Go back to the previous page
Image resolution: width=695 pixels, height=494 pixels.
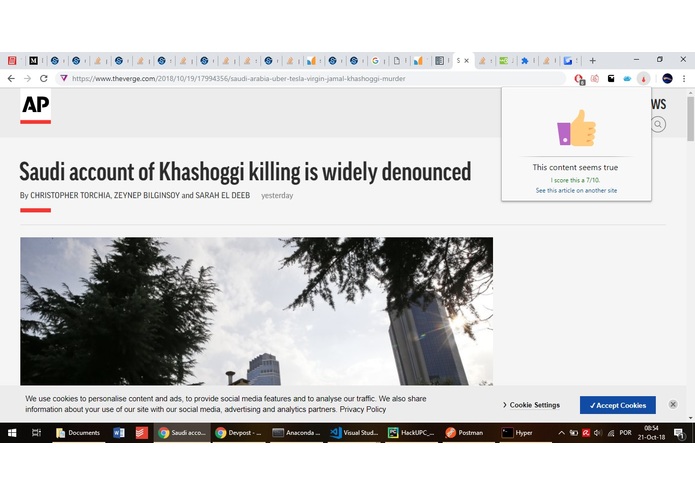pyautogui.click(x=11, y=78)
